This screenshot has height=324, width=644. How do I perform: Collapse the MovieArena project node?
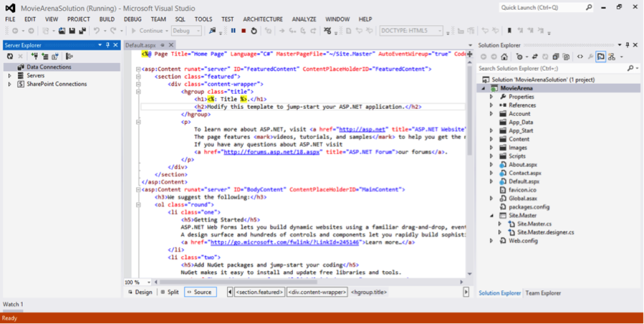click(x=483, y=88)
